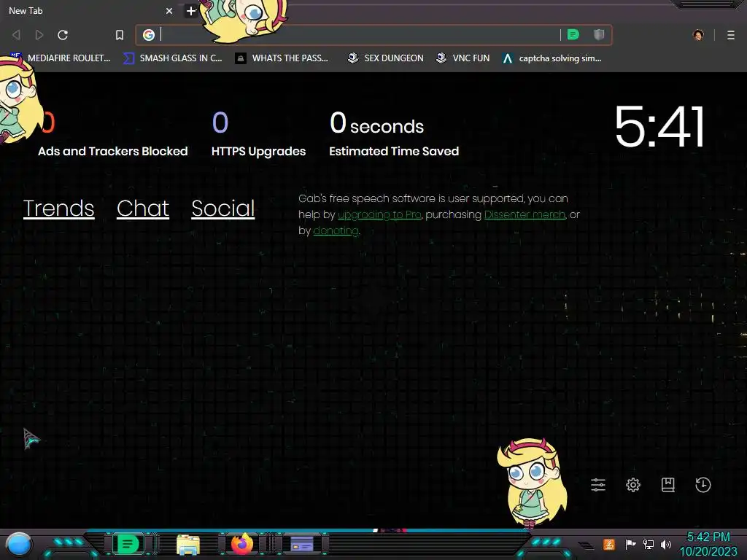Open the browser hamburger menu
The width and height of the screenshot is (747, 560).
point(731,35)
